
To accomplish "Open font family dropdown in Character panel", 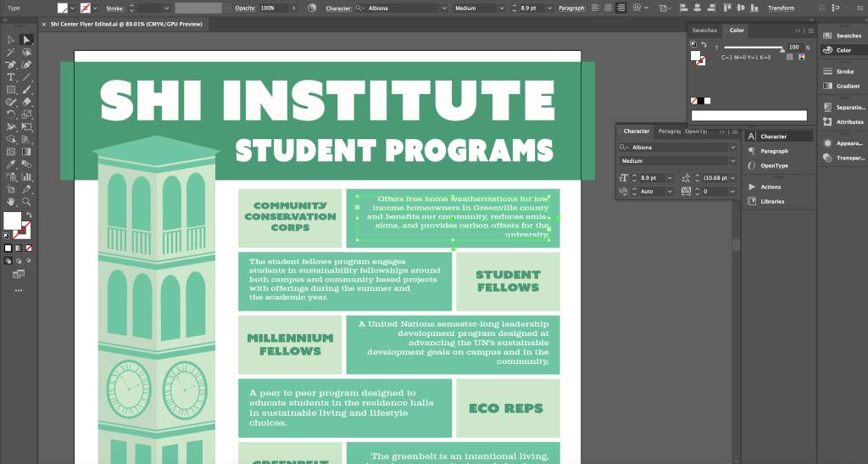I will click(732, 147).
